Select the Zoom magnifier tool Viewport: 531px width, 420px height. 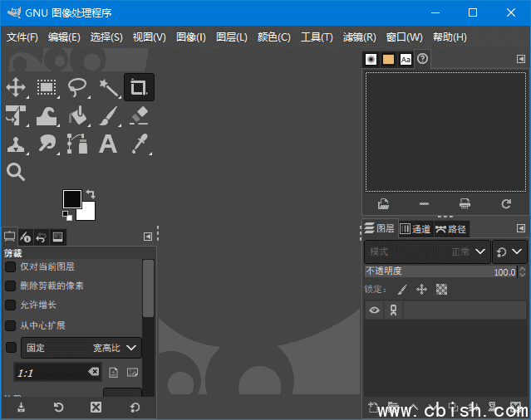click(16, 172)
